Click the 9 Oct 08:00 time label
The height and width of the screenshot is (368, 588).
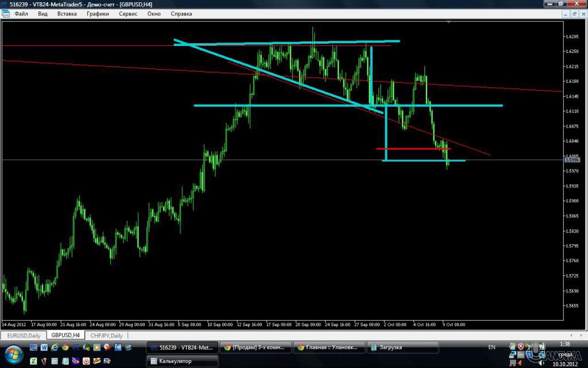click(454, 324)
